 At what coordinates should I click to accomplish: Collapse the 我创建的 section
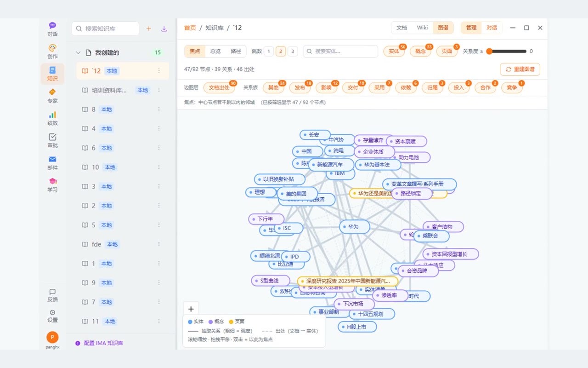point(78,52)
